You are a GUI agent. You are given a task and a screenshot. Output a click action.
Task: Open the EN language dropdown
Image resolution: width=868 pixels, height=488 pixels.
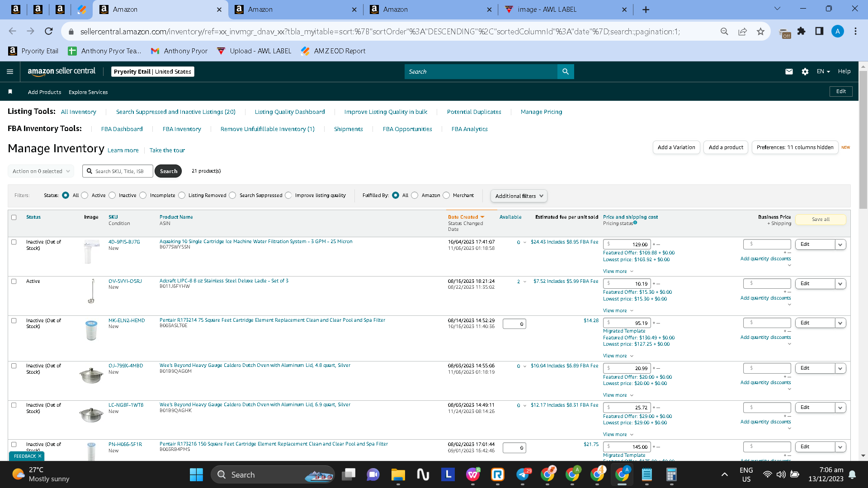click(823, 71)
